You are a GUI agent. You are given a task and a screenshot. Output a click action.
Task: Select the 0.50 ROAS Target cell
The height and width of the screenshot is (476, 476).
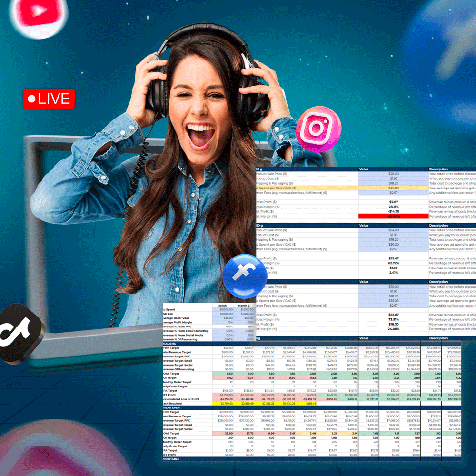[223, 374]
